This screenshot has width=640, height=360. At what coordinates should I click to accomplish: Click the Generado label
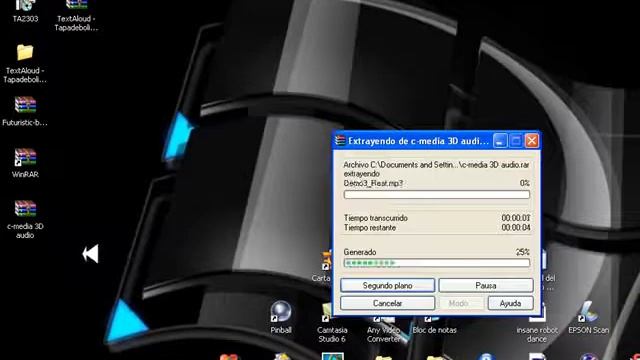click(360, 252)
